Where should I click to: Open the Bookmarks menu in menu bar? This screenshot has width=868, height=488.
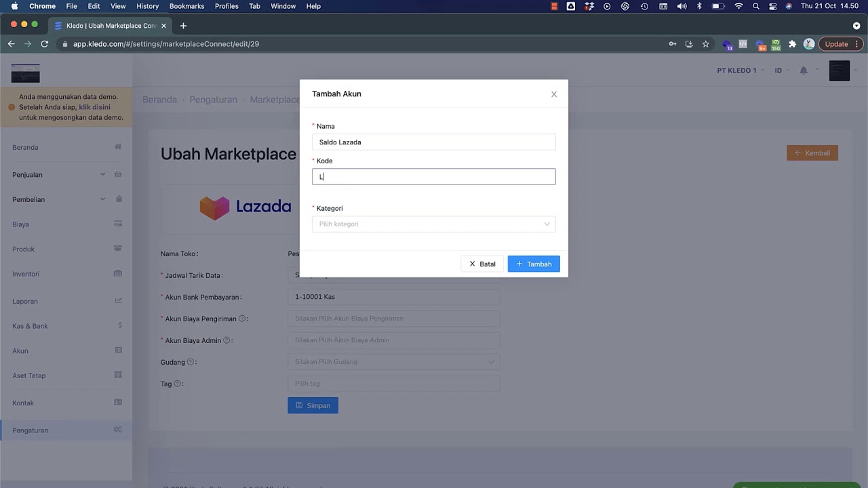pos(186,6)
